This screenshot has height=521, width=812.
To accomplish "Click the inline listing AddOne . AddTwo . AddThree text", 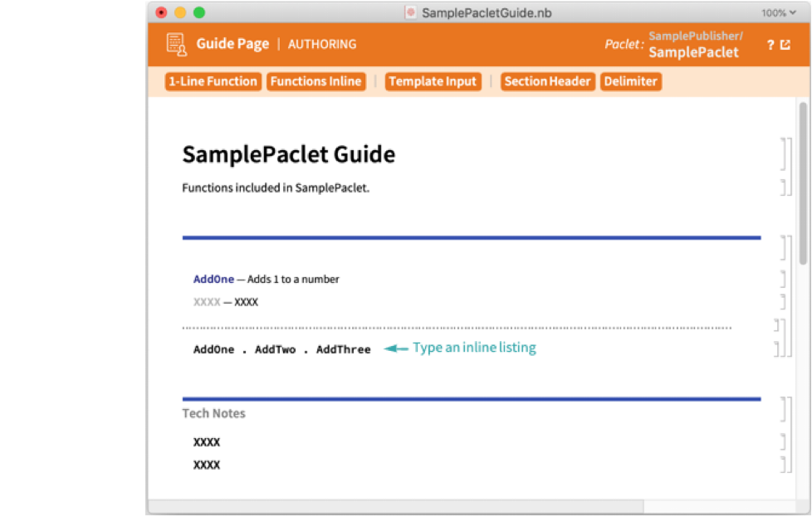I will (281, 349).
